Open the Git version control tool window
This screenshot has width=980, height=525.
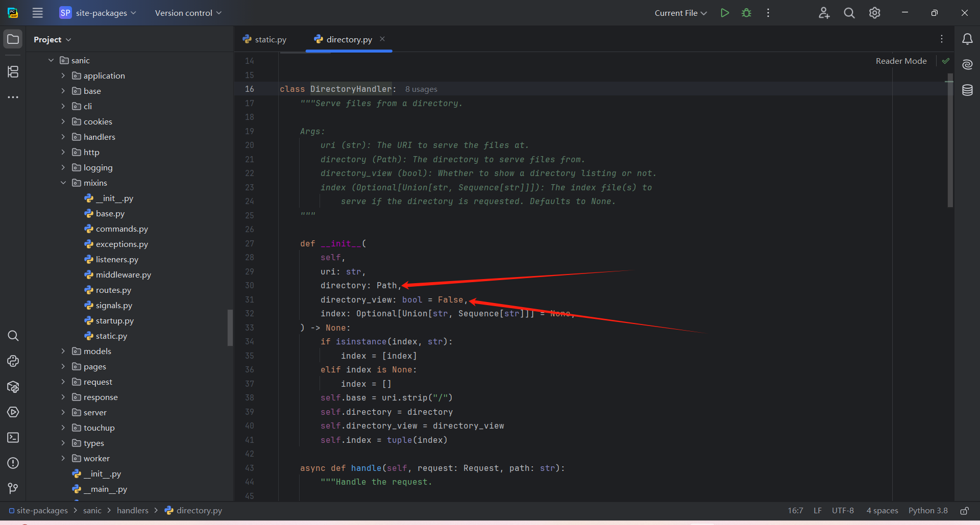[x=13, y=488]
